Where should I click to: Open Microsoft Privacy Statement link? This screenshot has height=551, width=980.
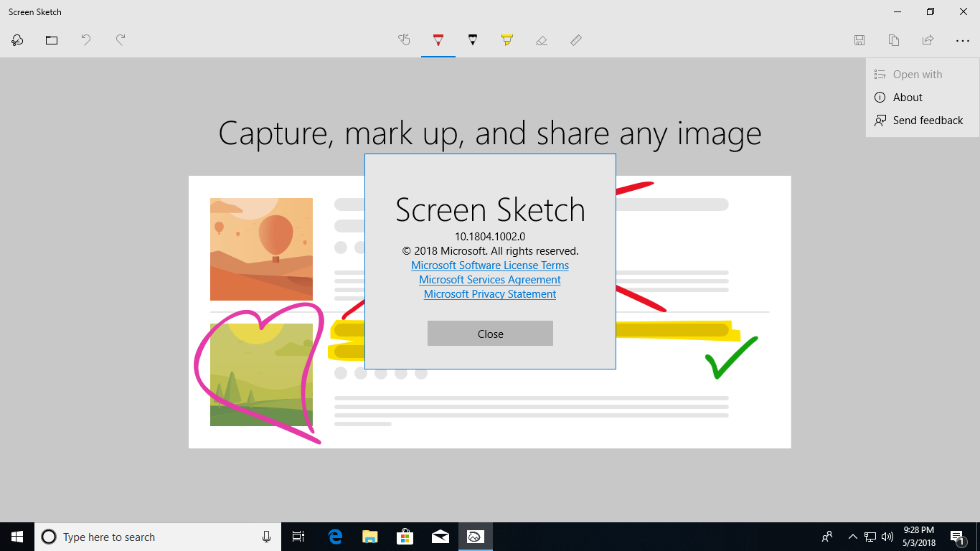490,294
